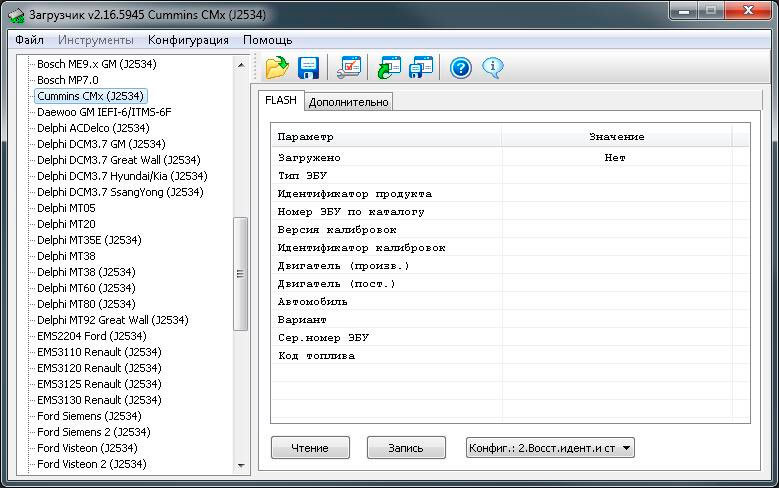The image size is (779, 488).
Task: Click the save floppy disk icon
Action: [309, 68]
